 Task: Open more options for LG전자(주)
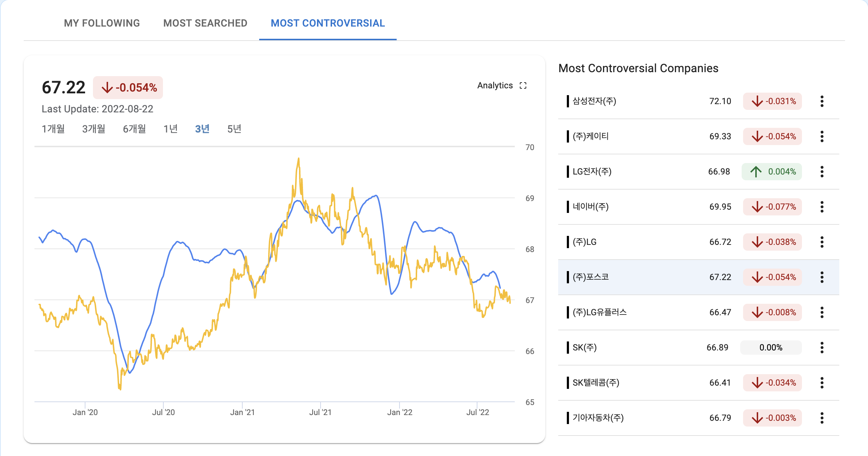pyautogui.click(x=822, y=172)
